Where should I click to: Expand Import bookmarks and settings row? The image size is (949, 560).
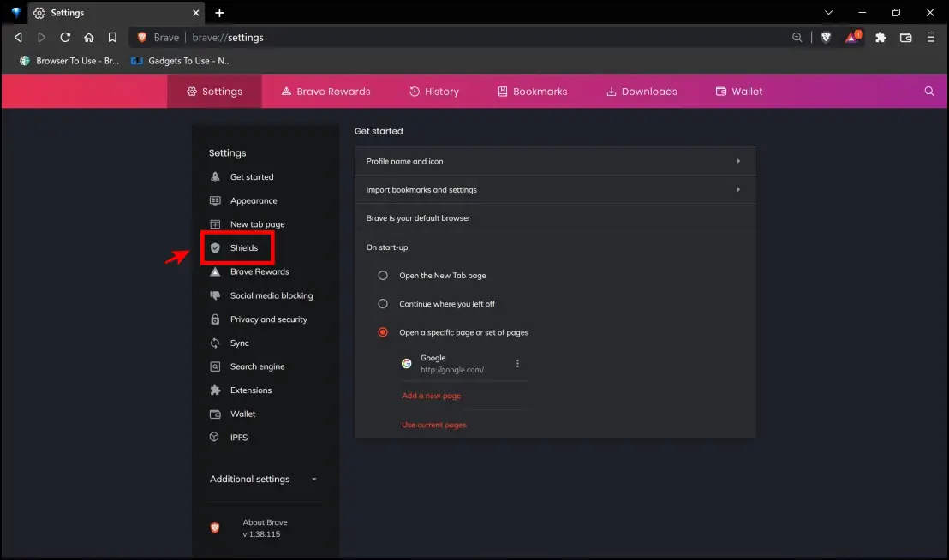[555, 189]
